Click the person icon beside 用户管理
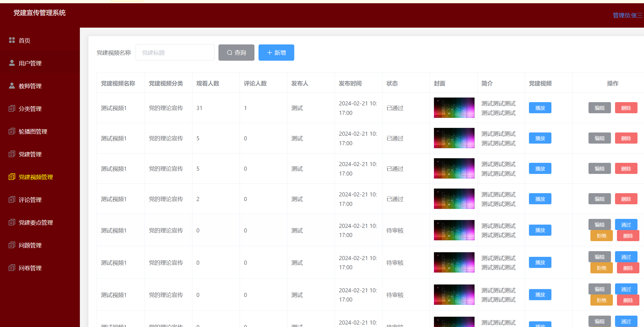The height and width of the screenshot is (327, 644). pyautogui.click(x=12, y=63)
